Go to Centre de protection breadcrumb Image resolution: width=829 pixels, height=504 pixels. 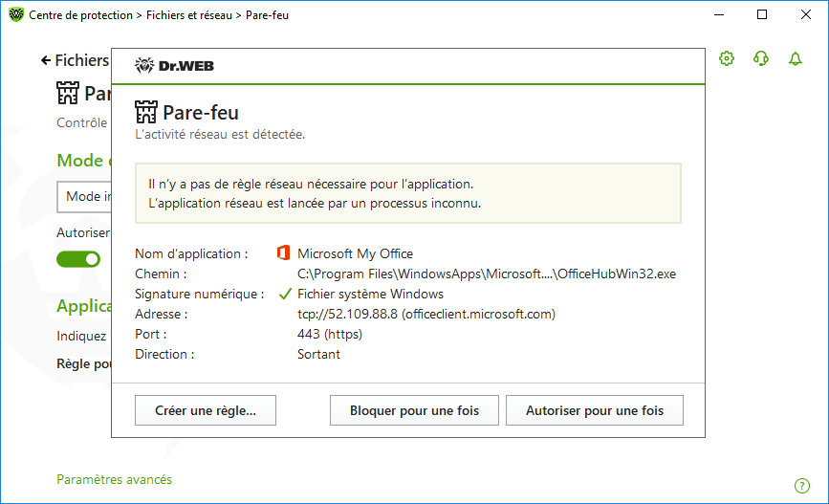pos(80,15)
